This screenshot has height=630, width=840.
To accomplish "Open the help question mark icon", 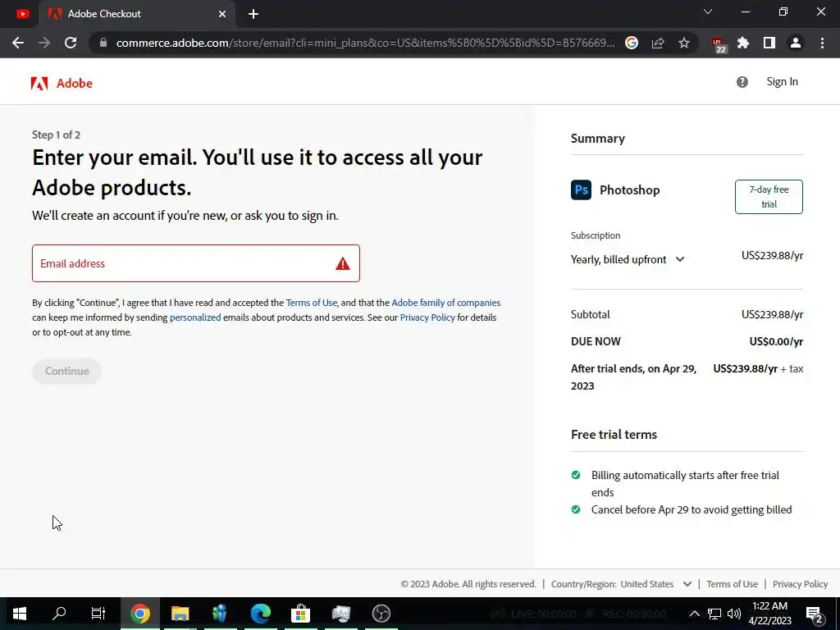I will (742, 82).
